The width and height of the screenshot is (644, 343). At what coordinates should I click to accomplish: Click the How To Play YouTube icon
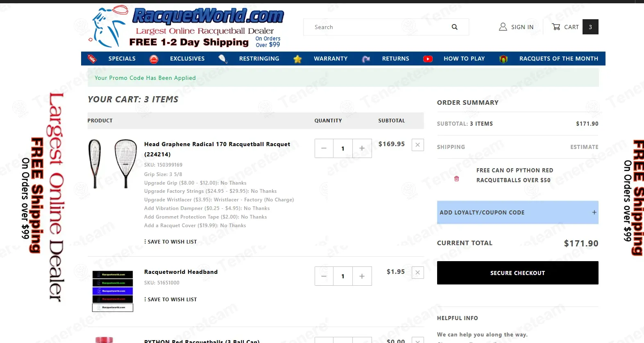pos(428,59)
